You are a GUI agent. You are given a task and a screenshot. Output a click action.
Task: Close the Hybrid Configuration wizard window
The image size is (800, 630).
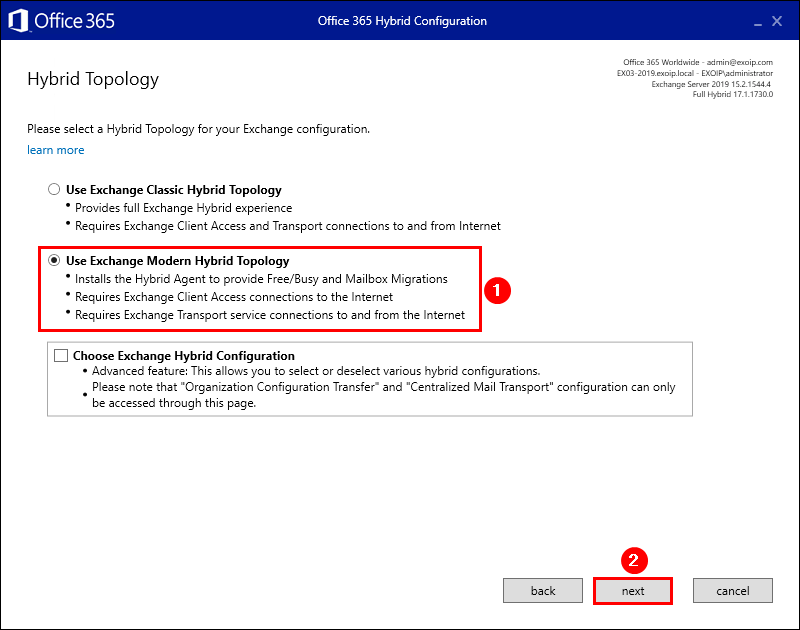click(x=777, y=21)
